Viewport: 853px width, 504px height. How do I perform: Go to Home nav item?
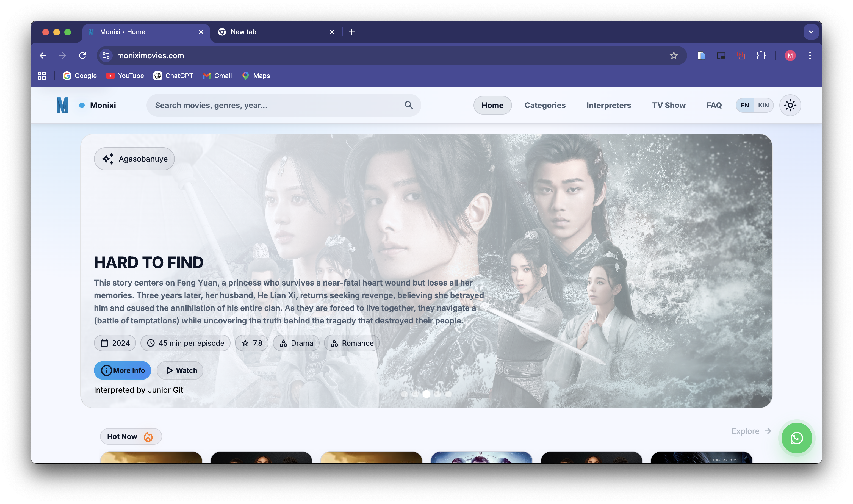(x=492, y=105)
